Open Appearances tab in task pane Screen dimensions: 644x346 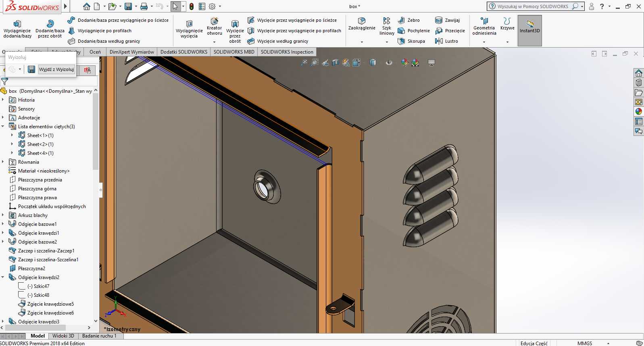click(639, 112)
